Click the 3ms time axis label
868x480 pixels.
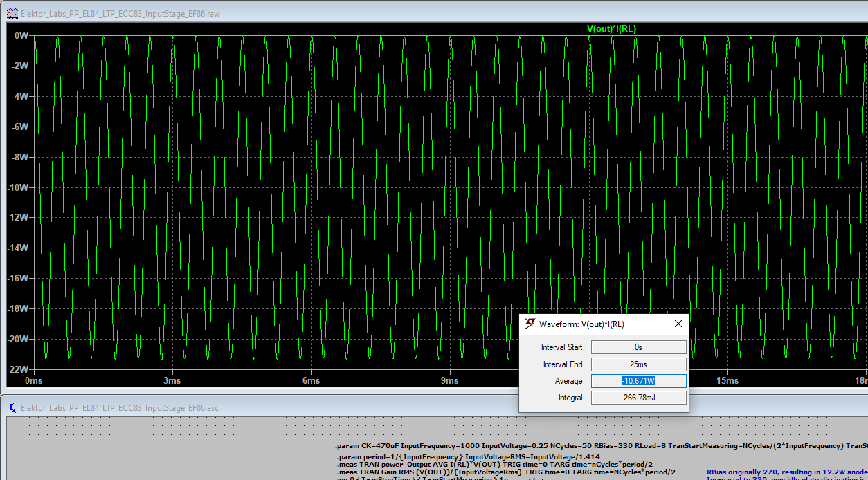(172, 381)
